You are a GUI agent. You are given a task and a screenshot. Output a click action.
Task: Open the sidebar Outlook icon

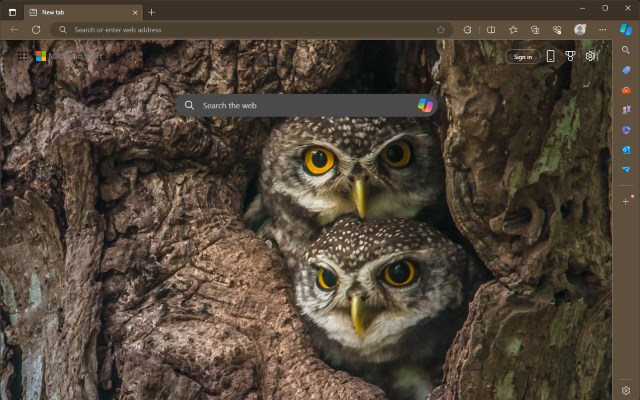coord(626,150)
